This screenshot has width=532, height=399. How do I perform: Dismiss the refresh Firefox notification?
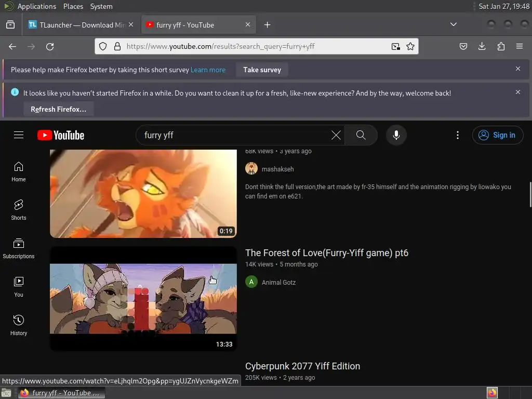[518, 92]
